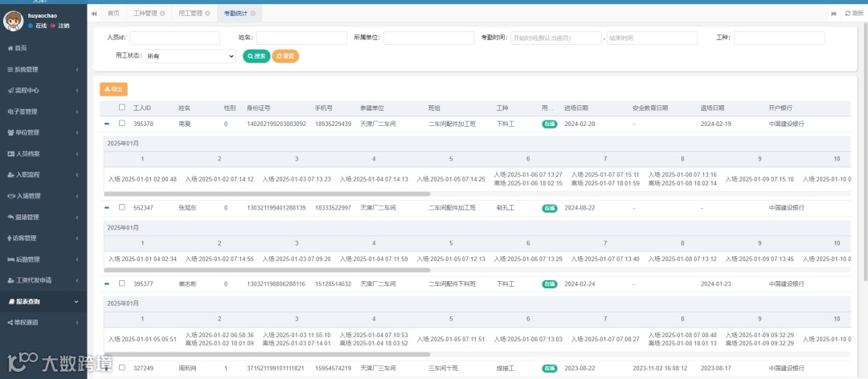Open the 用工状态 dropdown
Viewport: 868px width, 379px height.
(190, 56)
